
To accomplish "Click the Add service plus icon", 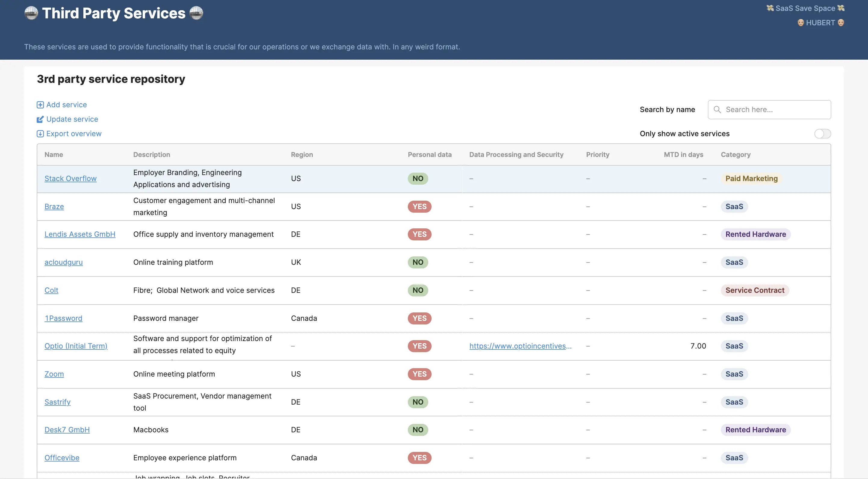I will point(40,105).
